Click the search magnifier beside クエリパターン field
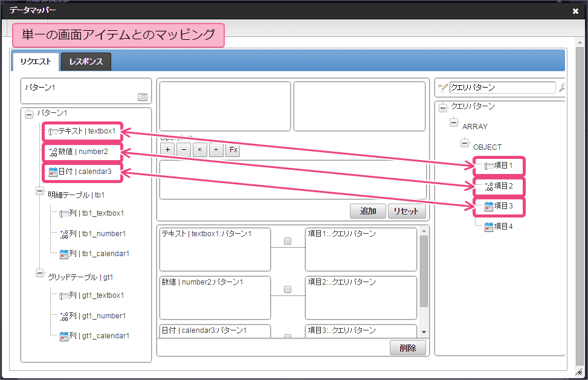This screenshot has width=588, height=380. 562,88
